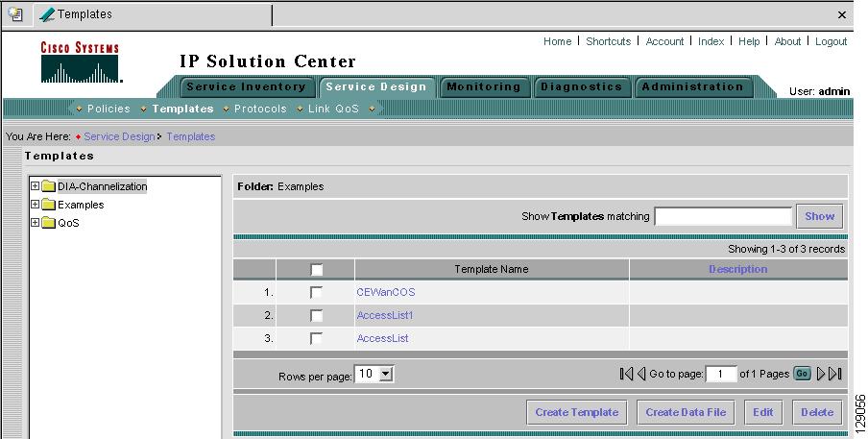Screen dimensions: 868x439
Task: Open the Help link
Action: point(749,41)
